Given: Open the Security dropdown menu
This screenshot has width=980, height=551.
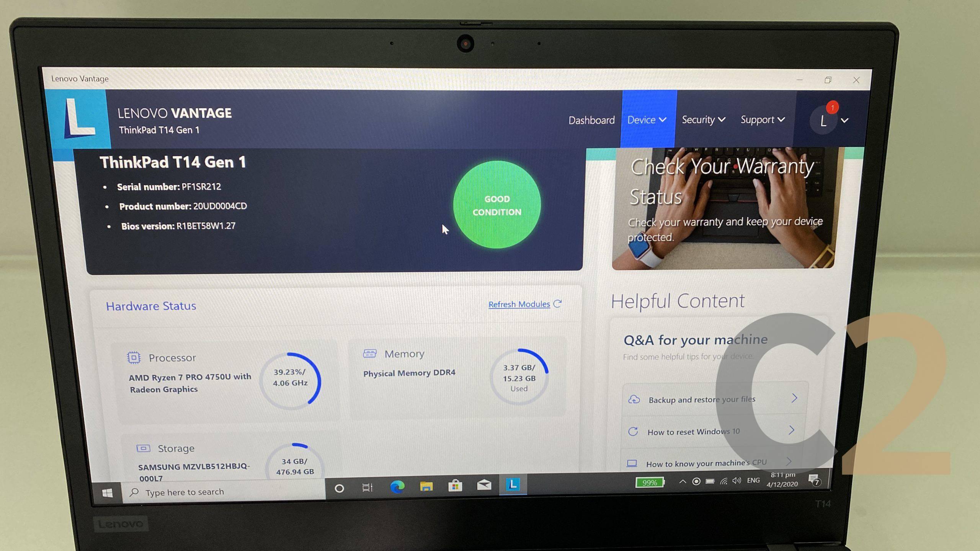Looking at the screenshot, I should point(703,120).
